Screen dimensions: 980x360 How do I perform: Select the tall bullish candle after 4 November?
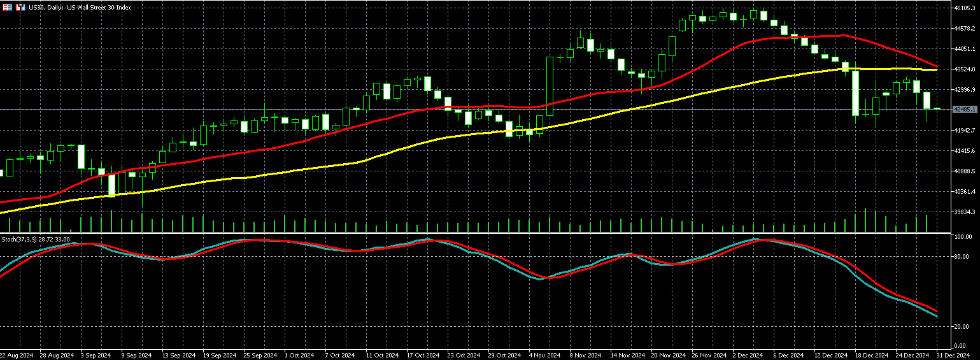pos(550,87)
